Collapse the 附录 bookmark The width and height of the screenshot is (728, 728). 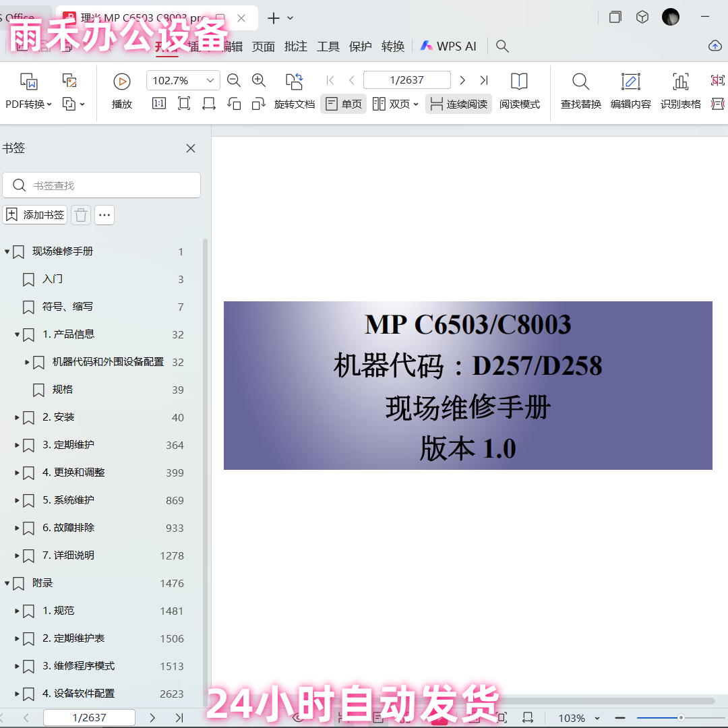(x=7, y=583)
